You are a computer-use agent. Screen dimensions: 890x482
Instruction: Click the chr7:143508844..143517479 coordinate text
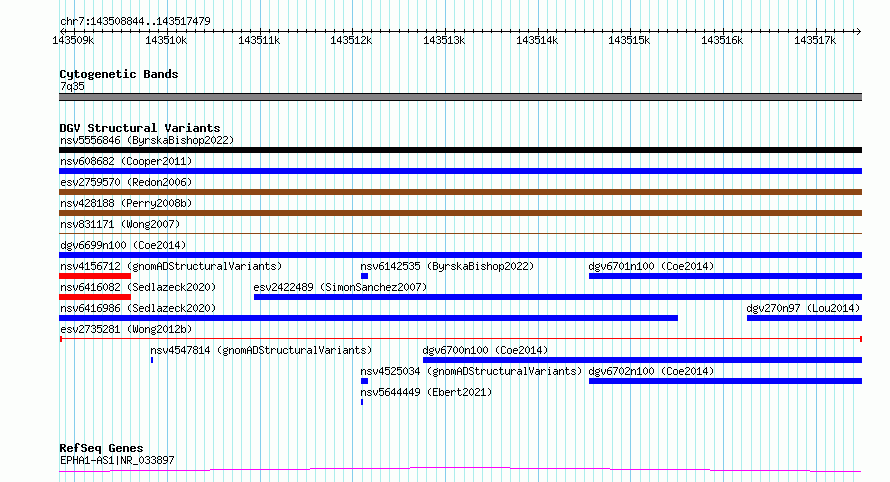tap(135, 21)
